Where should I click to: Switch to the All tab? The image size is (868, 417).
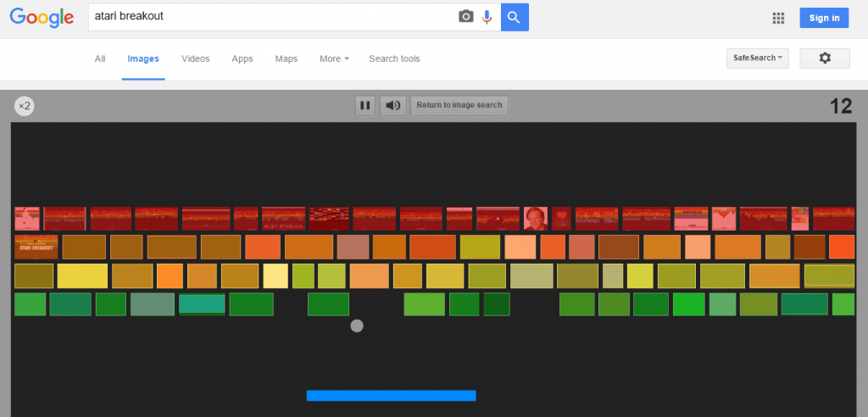(x=100, y=58)
